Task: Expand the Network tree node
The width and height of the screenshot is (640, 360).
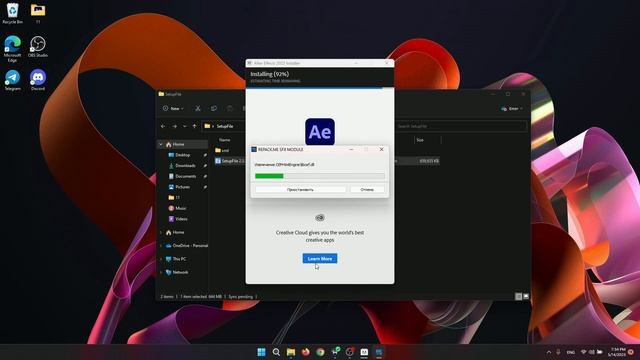Action: (x=161, y=272)
